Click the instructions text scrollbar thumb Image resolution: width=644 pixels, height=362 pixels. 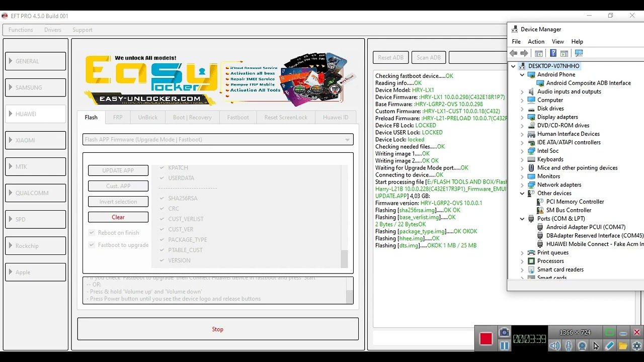(x=350, y=297)
